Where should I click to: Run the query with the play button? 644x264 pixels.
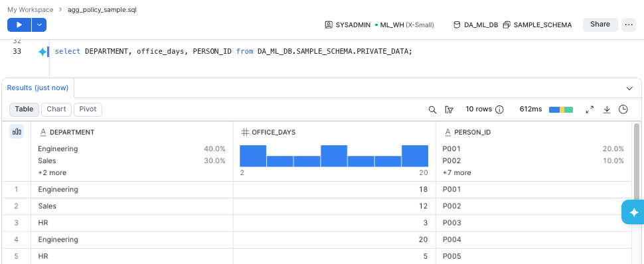[x=19, y=25]
